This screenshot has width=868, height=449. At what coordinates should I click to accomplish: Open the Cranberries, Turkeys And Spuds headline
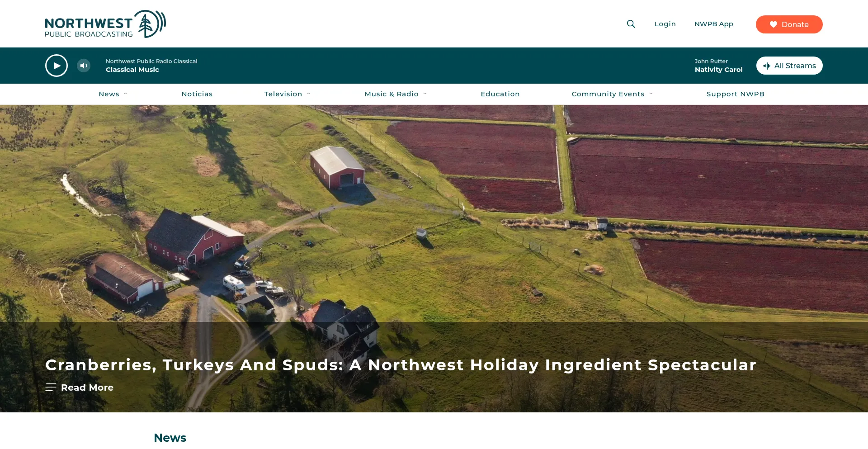[x=401, y=365]
